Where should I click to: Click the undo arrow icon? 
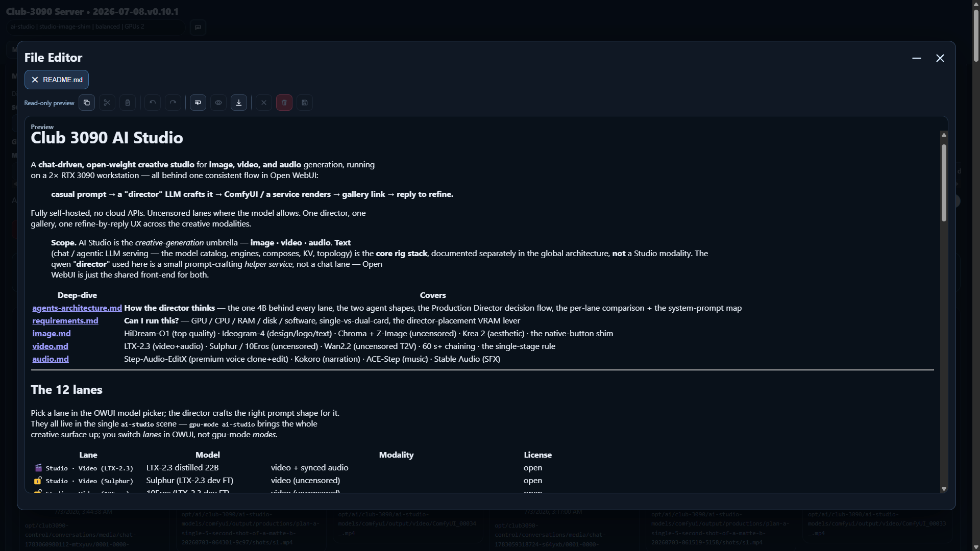(153, 103)
